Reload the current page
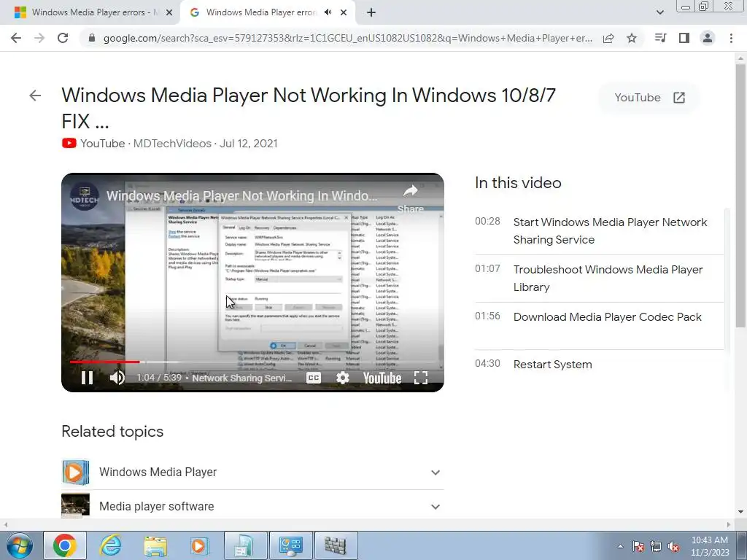 (63, 38)
